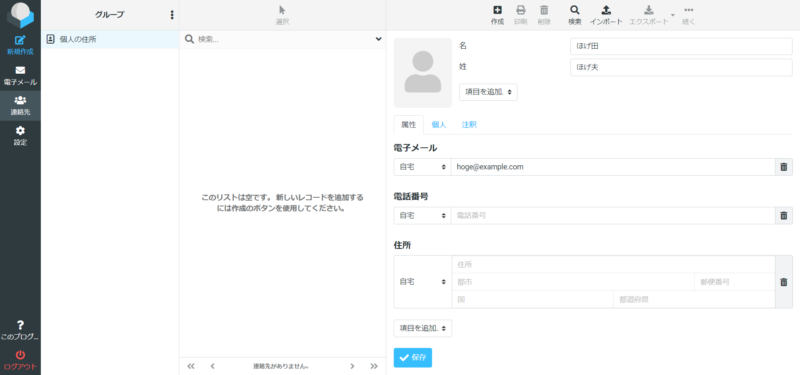Switch to the 属性 tab
Image resolution: width=800 pixels, height=375 pixels.
click(x=409, y=124)
